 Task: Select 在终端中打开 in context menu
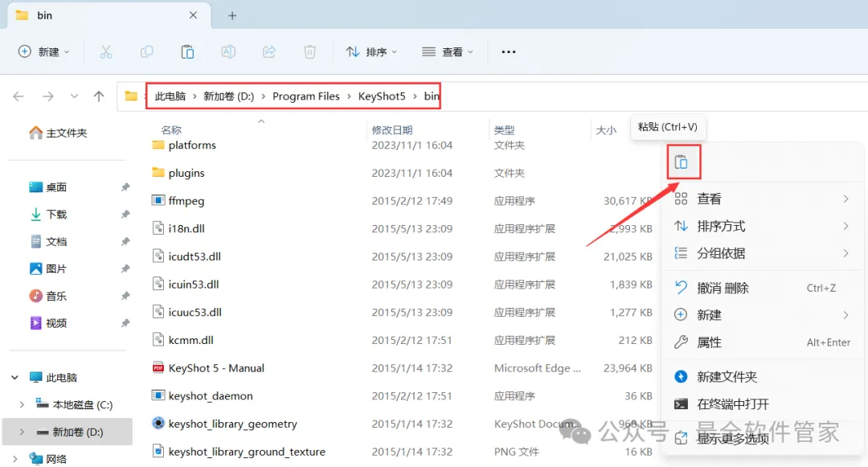[762, 404]
